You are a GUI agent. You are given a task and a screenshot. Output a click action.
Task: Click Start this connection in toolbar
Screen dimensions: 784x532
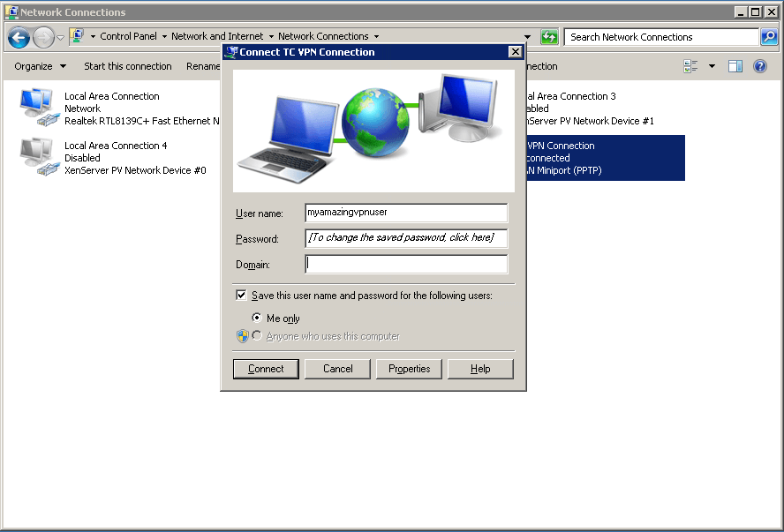tap(127, 66)
